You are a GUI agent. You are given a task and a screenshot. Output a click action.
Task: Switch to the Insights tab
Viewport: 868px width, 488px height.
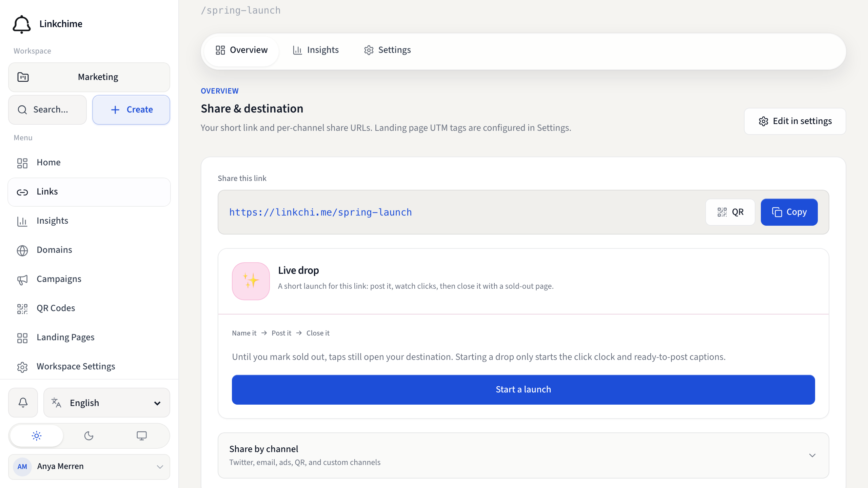pyautogui.click(x=316, y=50)
